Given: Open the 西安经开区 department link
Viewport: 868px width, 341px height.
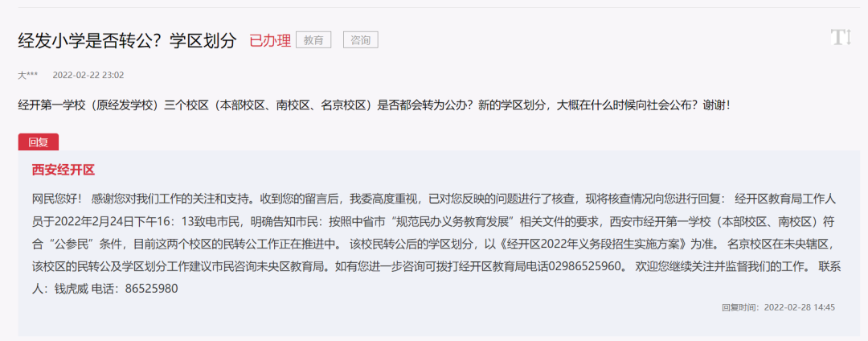Looking at the screenshot, I should click(x=63, y=170).
